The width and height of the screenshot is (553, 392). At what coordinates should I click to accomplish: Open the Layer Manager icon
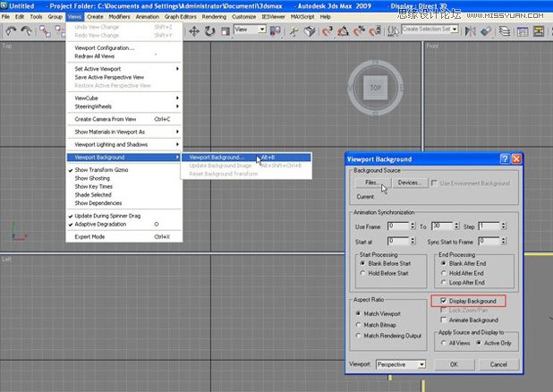pos(505,31)
